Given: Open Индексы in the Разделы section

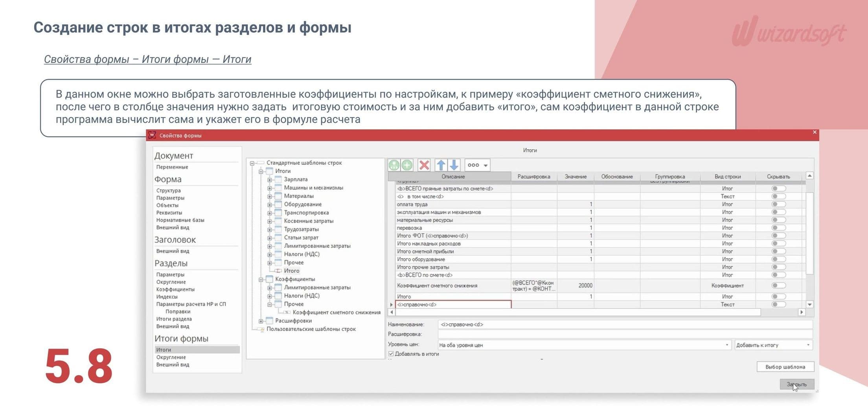Looking at the screenshot, I should [167, 297].
